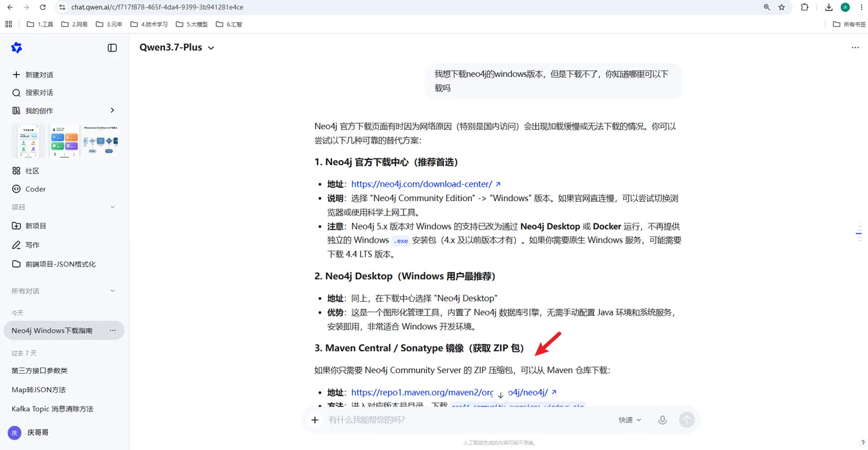Viewport: 868px width, 450px height.
Task: Click the address bar URL
Action: click(157, 7)
